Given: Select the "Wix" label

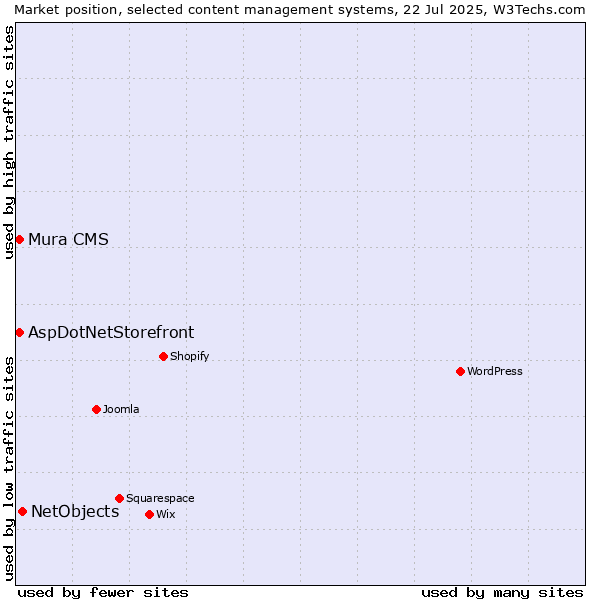Looking at the screenshot, I should (x=166, y=515).
